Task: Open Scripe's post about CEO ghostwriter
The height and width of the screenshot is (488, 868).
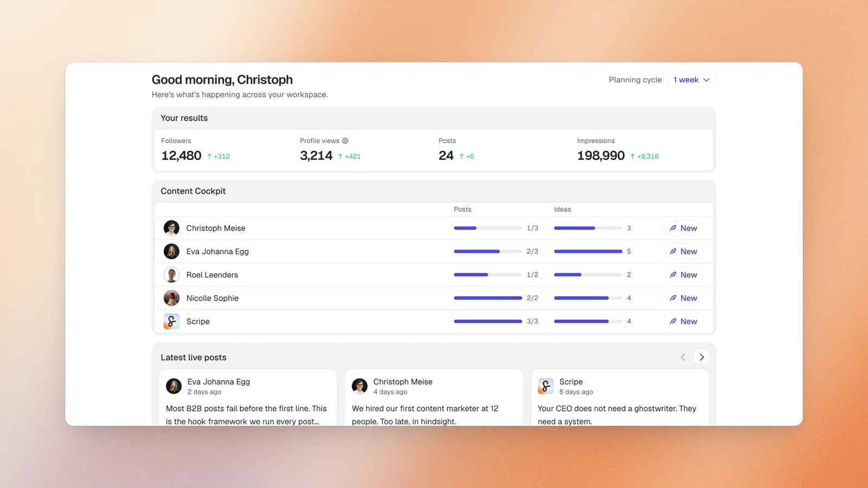Action: 620,398
